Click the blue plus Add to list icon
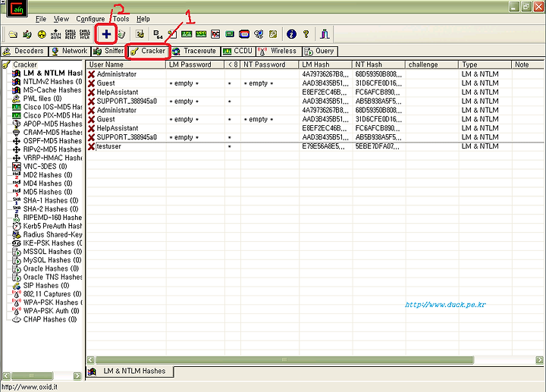The height and width of the screenshot is (392, 546). [x=106, y=34]
